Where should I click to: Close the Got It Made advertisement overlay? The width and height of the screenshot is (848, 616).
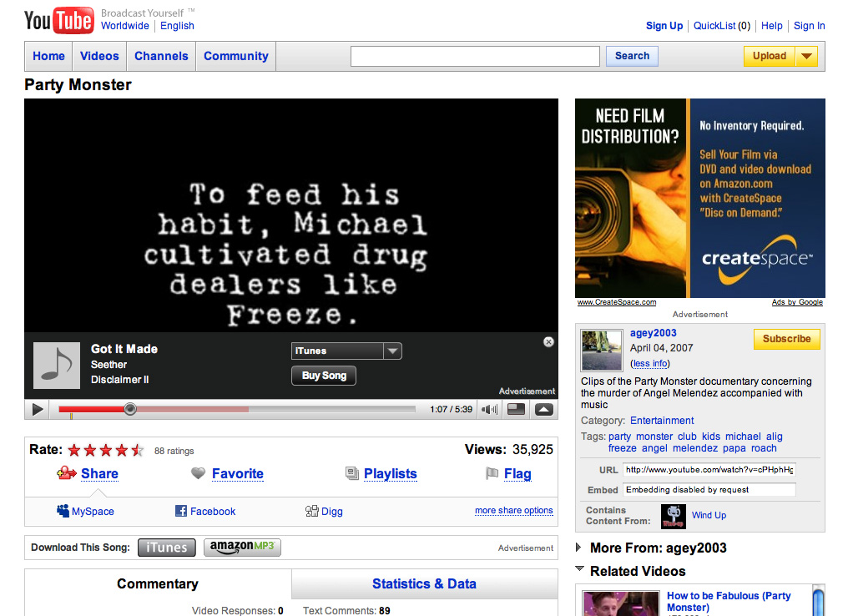tap(548, 341)
